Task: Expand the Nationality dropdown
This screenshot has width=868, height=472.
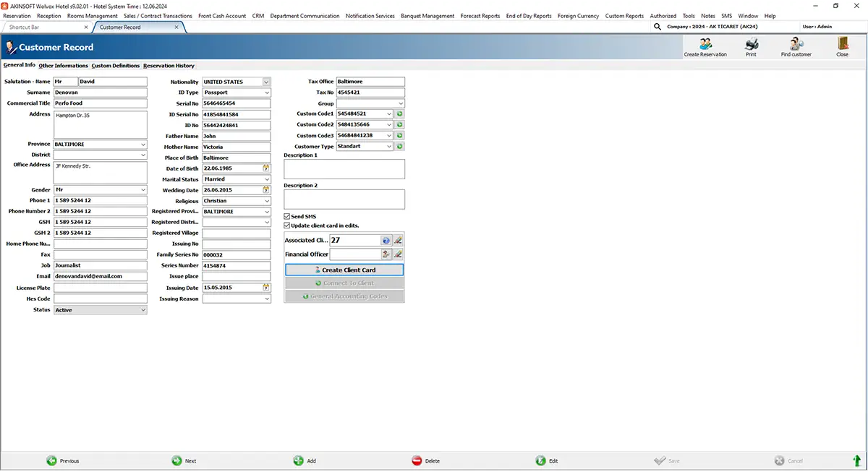Action: (267, 82)
